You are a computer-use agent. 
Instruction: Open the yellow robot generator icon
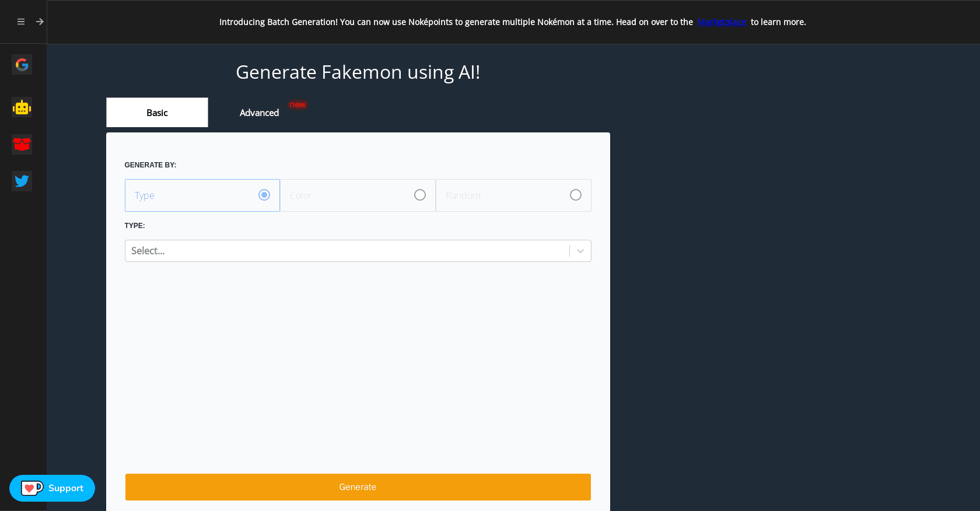point(22,107)
